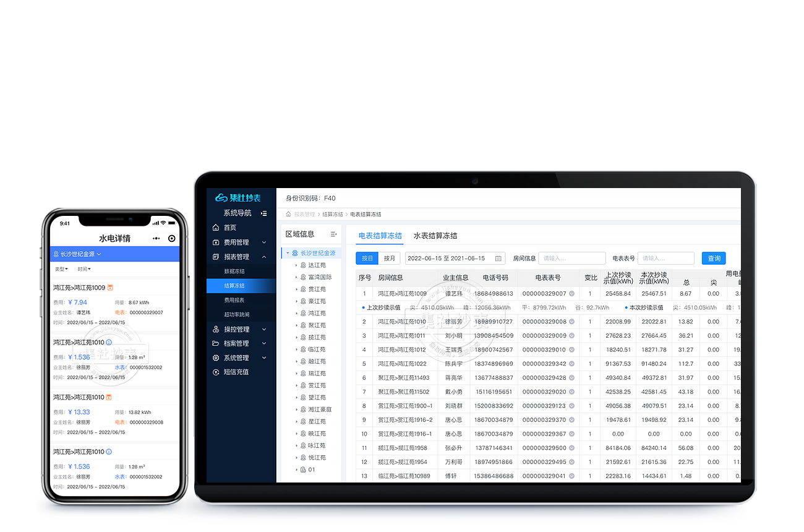Open the 数据冻结 submenu item
Screen dimensions: 804x532
click(x=234, y=272)
